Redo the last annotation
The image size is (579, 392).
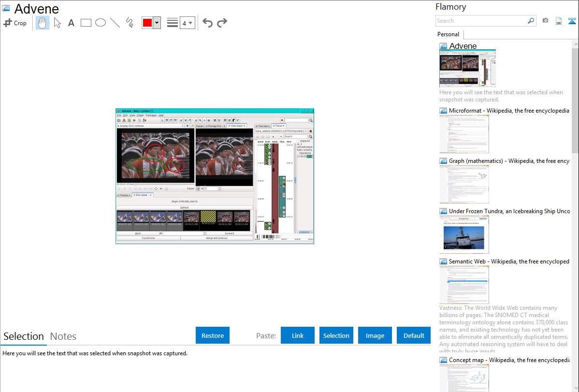pyautogui.click(x=222, y=23)
